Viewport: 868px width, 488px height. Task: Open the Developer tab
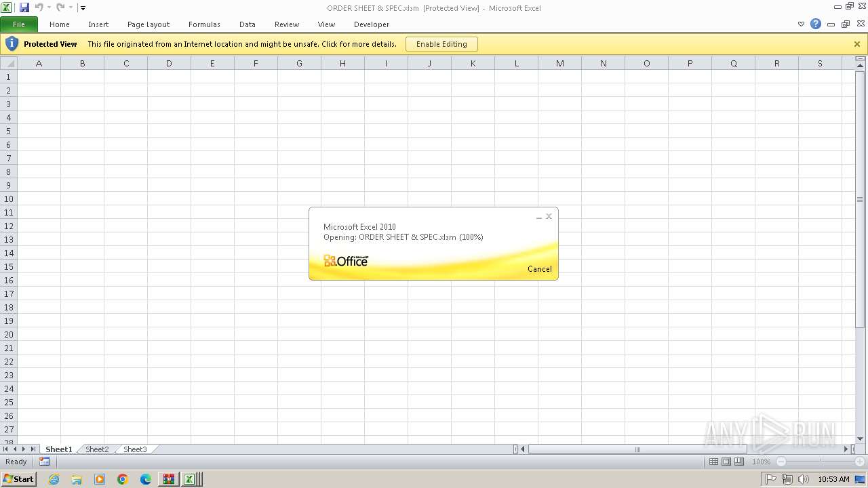[x=372, y=24]
